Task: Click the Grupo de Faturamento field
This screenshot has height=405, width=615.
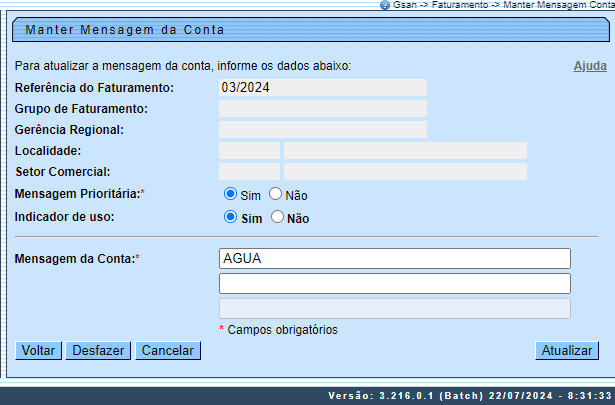Action: (x=322, y=108)
